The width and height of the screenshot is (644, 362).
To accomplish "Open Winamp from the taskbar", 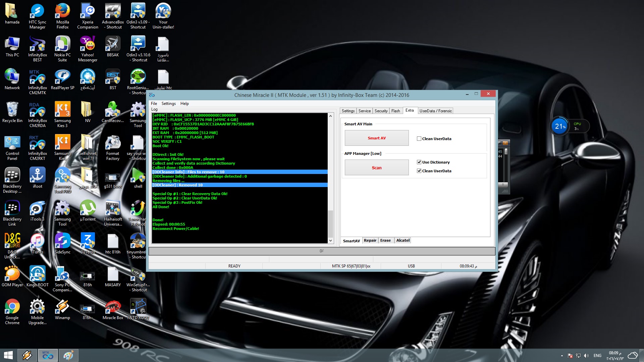I will click(x=27, y=355).
